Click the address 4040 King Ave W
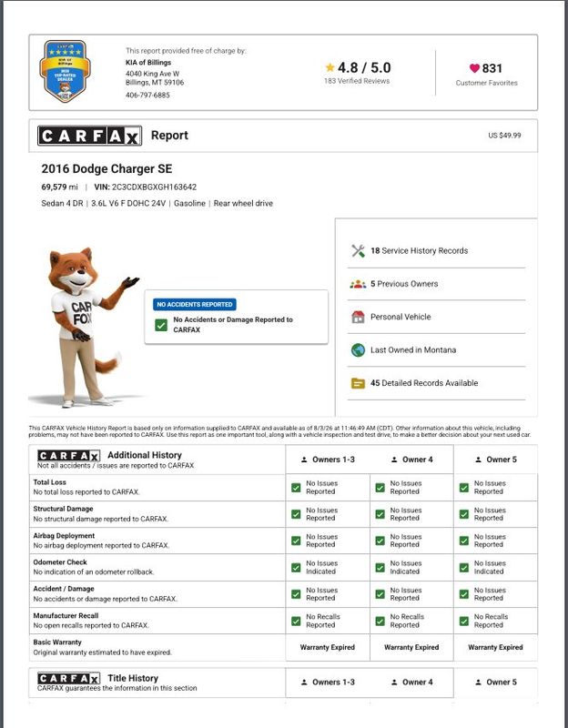Screen dimensions: 568x728 [152, 74]
